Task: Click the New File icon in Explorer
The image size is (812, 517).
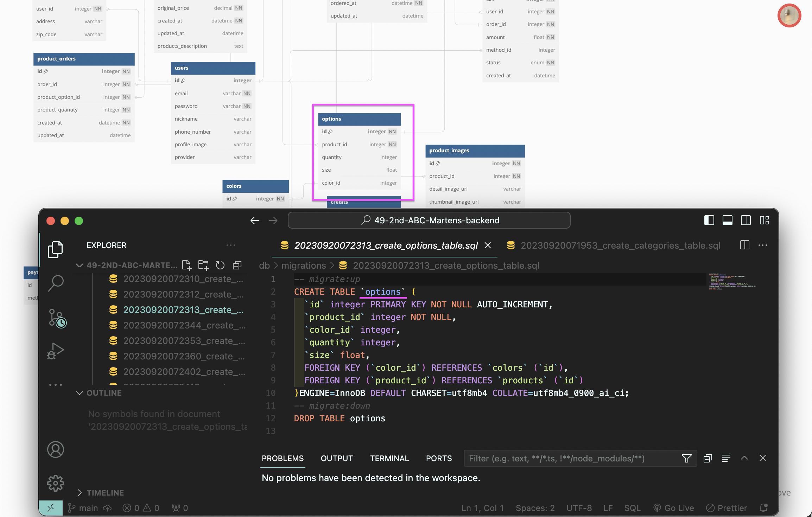Action: tap(186, 265)
